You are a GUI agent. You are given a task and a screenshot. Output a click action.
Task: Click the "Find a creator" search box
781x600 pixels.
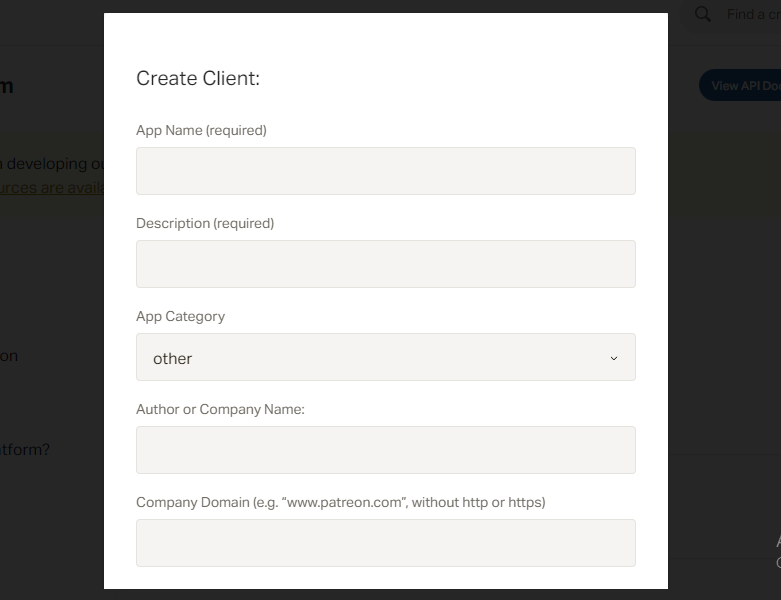752,14
